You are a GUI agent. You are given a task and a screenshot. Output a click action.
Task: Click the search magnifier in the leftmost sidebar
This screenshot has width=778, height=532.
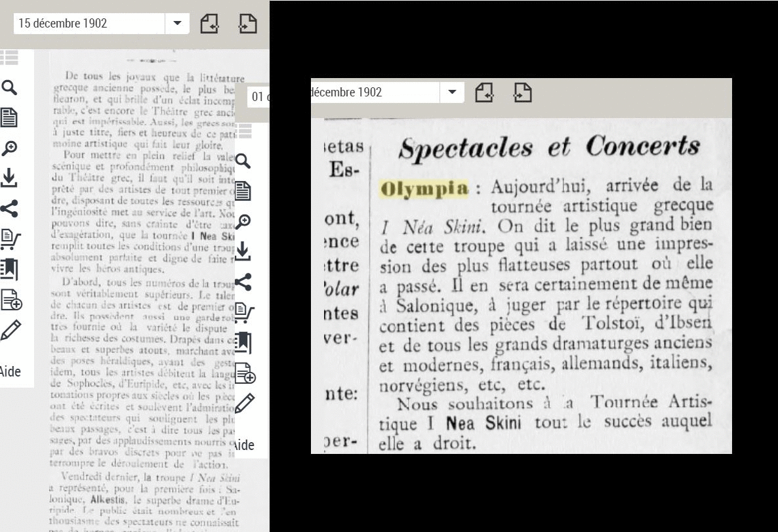[9, 88]
